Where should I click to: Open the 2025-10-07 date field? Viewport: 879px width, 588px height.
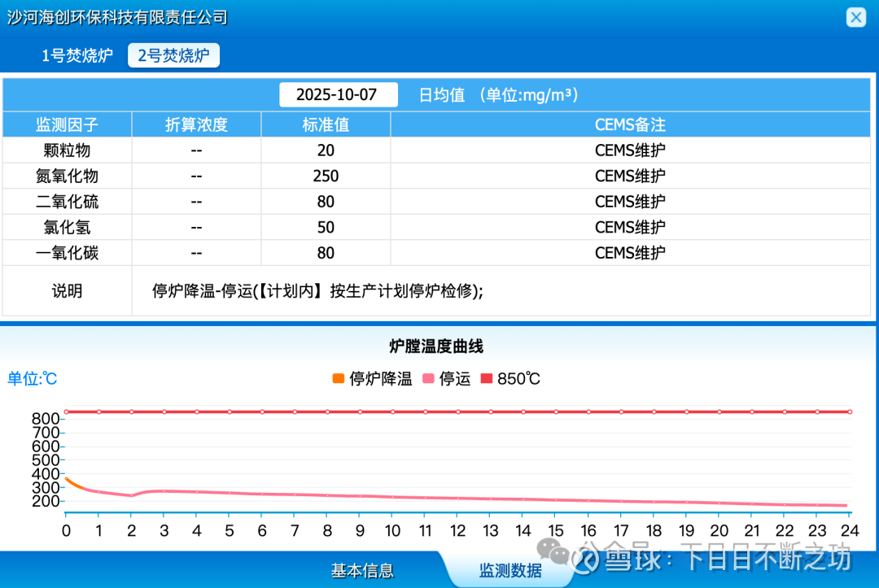(339, 94)
